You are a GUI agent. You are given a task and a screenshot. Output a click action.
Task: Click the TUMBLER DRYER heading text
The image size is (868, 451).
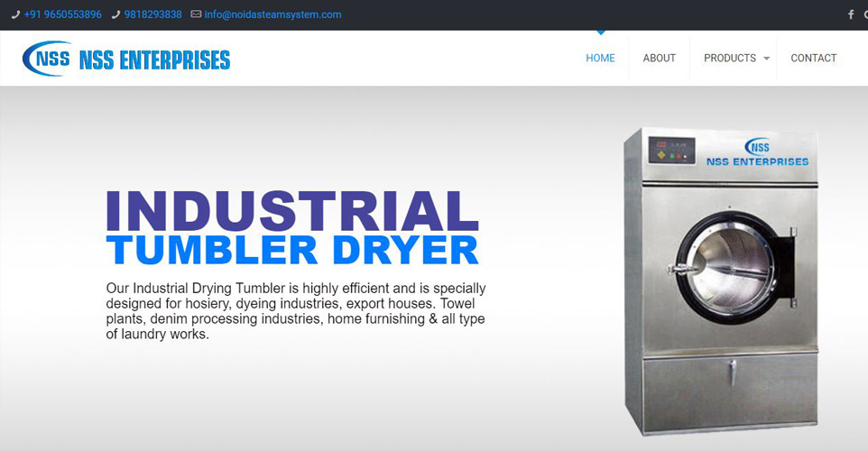tap(292, 250)
